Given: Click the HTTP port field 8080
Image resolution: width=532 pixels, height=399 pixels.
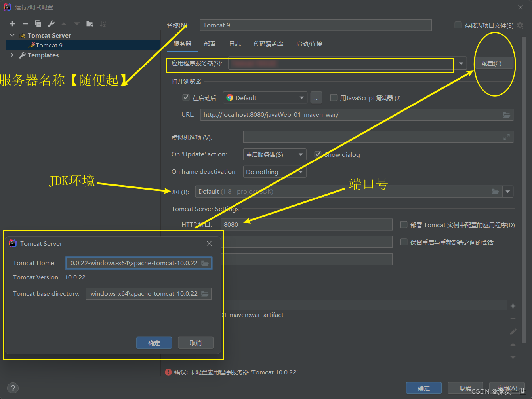Looking at the screenshot, I should point(307,224).
